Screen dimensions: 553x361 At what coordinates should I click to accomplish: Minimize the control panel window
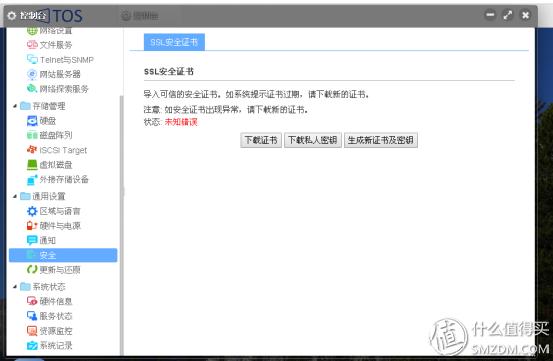point(490,15)
